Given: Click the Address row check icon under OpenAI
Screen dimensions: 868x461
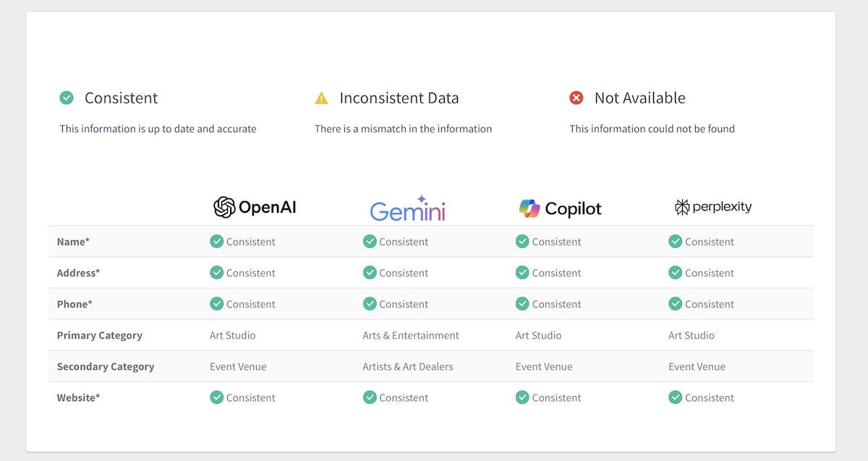Looking at the screenshot, I should point(216,272).
